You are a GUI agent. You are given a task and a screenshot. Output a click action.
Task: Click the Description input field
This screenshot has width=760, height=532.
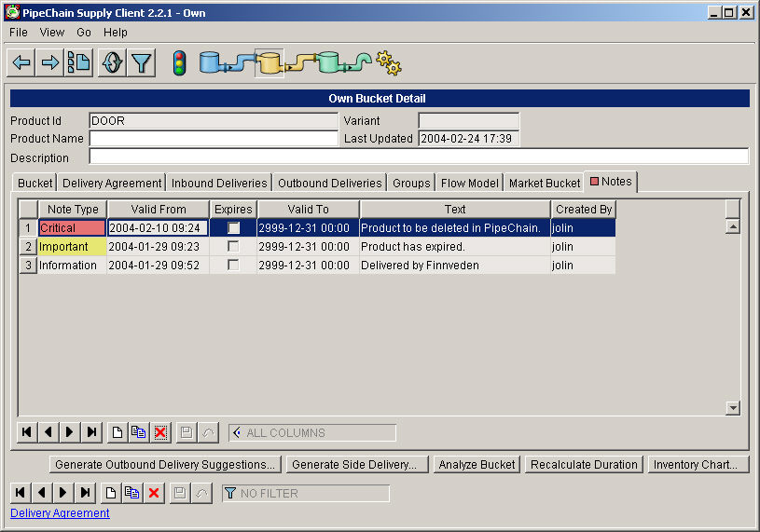pos(420,157)
